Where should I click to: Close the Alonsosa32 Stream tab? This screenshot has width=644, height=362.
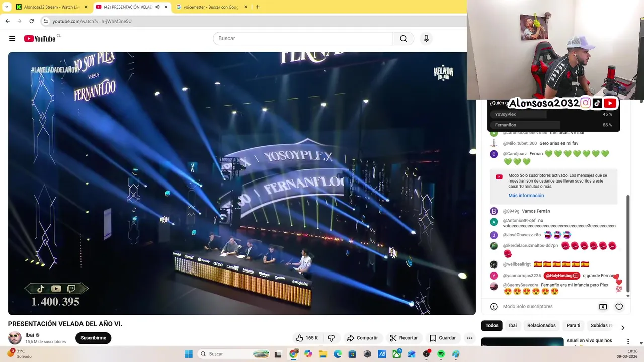(x=86, y=7)
